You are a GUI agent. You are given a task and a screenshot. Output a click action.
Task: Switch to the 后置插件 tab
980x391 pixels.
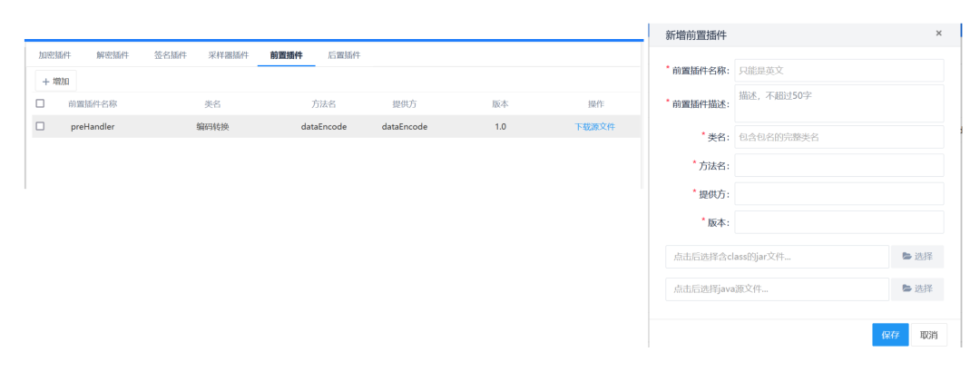pos(344,55)
